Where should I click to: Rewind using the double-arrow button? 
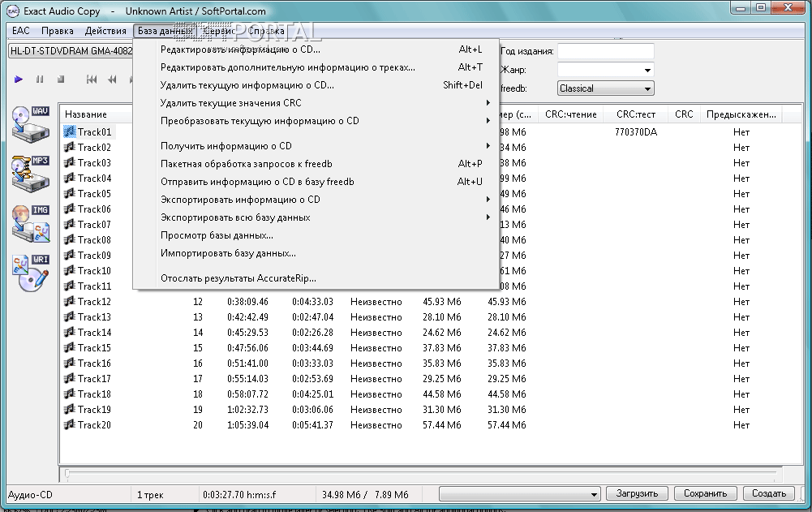(112, 80)
